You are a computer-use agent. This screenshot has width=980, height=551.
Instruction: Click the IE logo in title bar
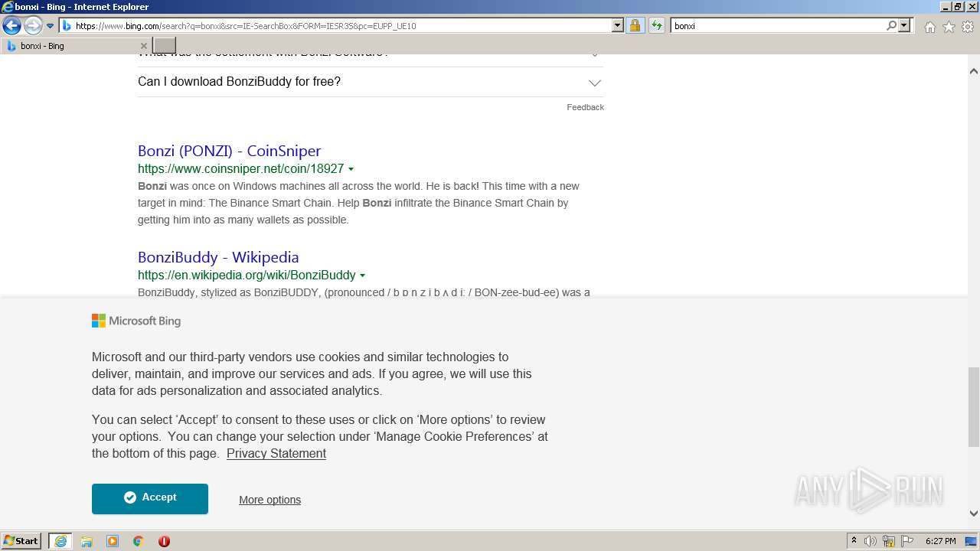click(x=7, y=7)
